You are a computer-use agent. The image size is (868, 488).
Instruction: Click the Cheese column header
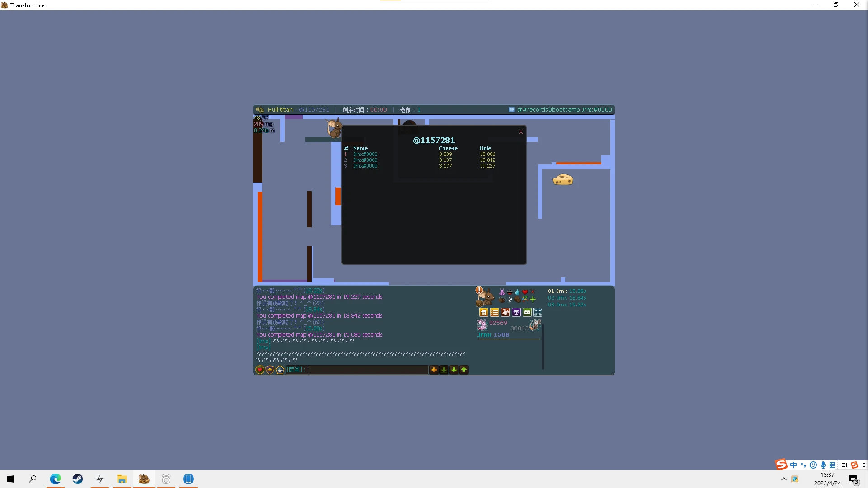448,148
